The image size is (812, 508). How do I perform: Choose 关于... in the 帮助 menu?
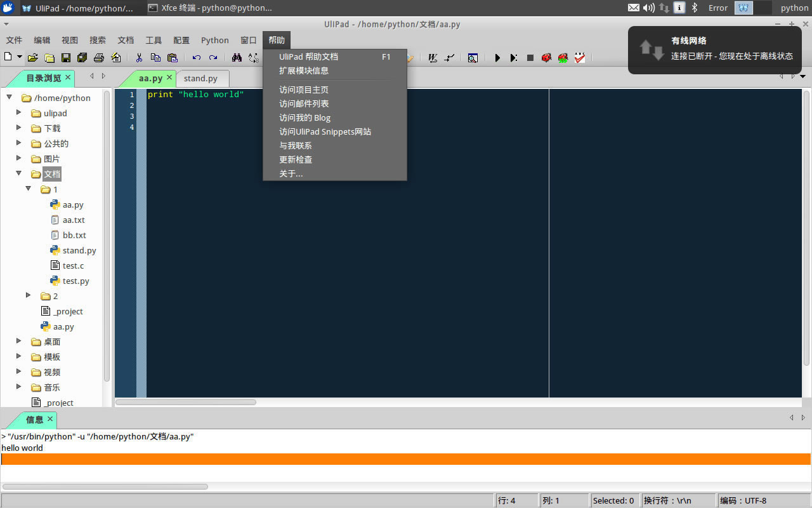291,173
